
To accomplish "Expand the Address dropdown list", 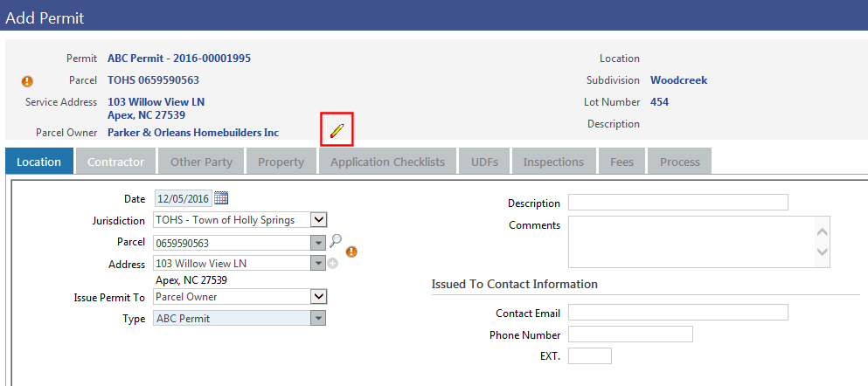I will click(x=318, y=263).
